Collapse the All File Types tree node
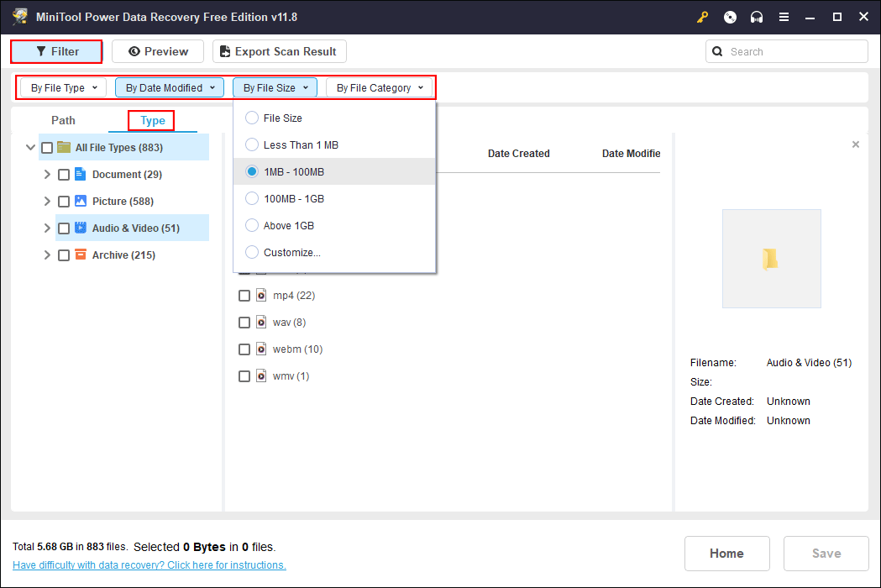The image size is (881, 588). [30, 148]
